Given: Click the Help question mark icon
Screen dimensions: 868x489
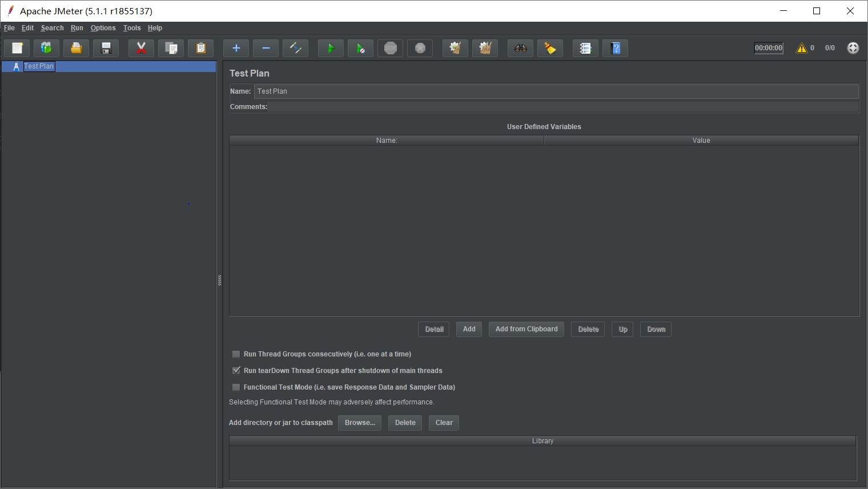Looking at the screenshot, I should pyautogui.click(x=615, y=48).
